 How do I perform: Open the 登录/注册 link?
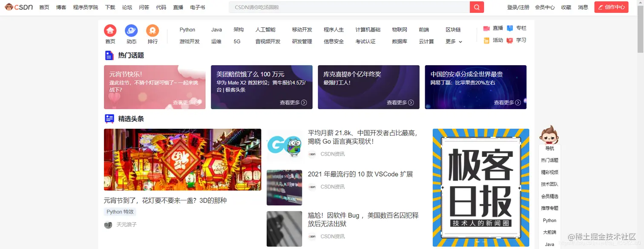point(518,7)
